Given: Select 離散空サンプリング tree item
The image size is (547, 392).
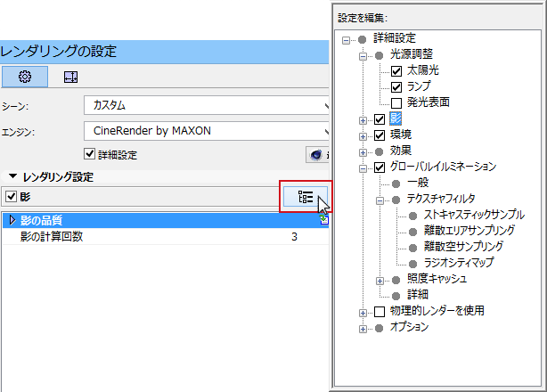Looking at the screenshot, I should tap(463, 247).
